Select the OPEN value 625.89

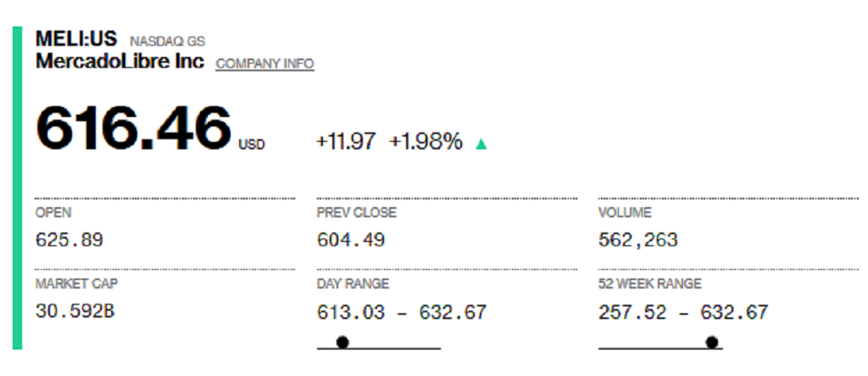click(70, 240)
